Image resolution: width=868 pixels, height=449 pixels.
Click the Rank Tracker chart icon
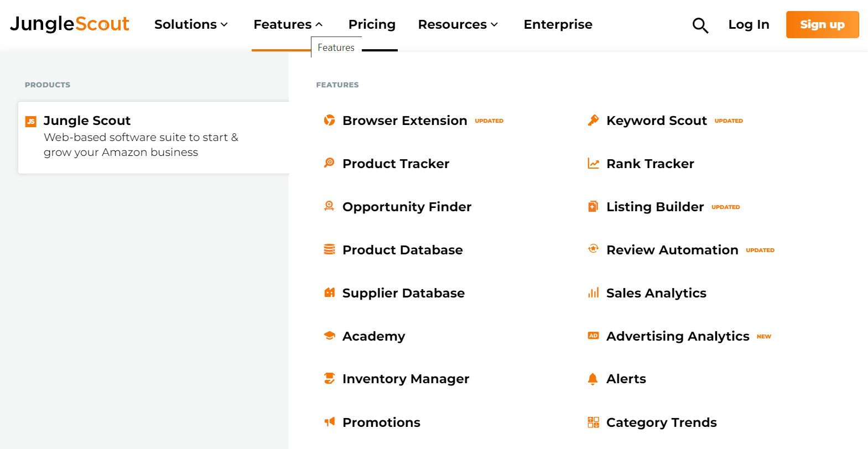click(593, 163)
